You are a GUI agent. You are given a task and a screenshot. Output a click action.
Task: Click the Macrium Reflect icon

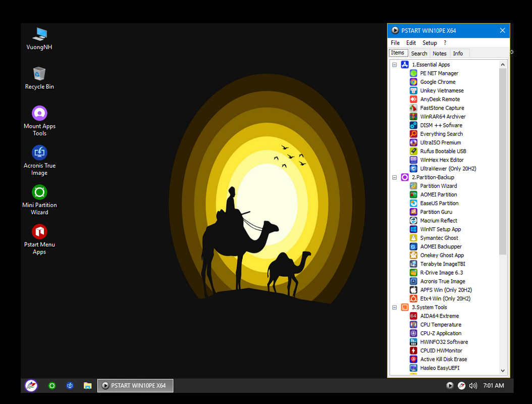pos(413,221)
